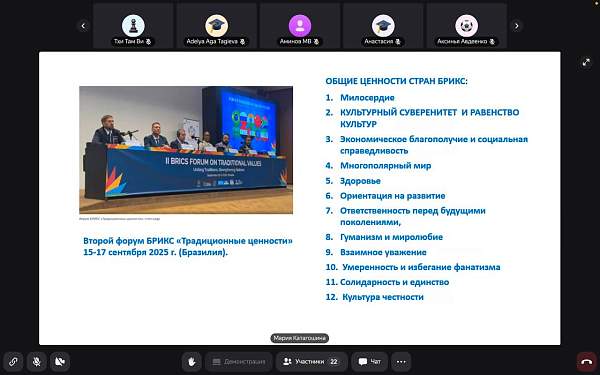Open the three-dots more options menu
The image size is (600, 375).
click(401, 362)
